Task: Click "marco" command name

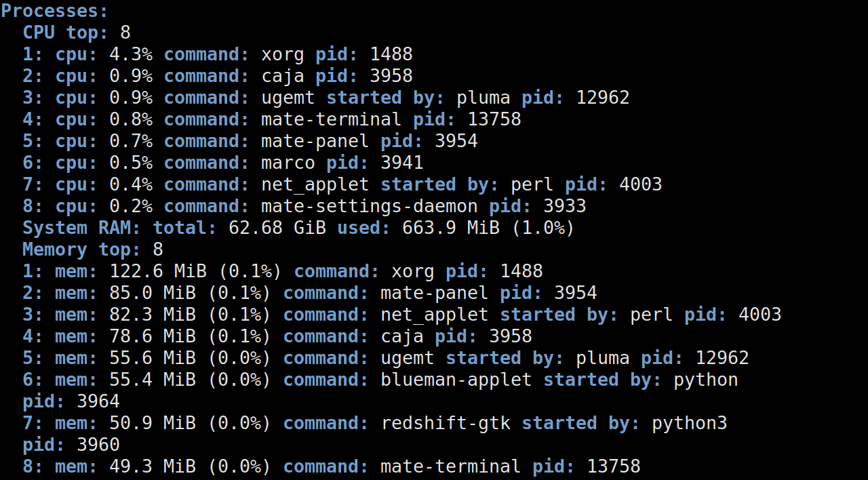Action: click(x=288, y=163)
